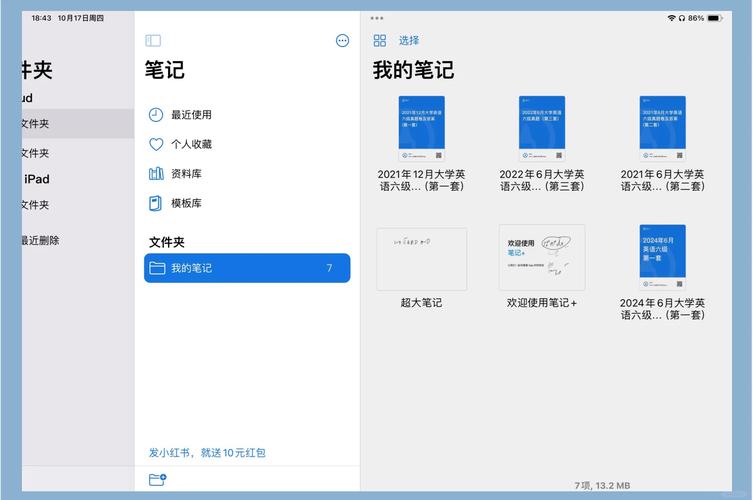Select the 我的笔记 folder row
Viewport: 753px width, 500px height.
[x=247, y=268]
